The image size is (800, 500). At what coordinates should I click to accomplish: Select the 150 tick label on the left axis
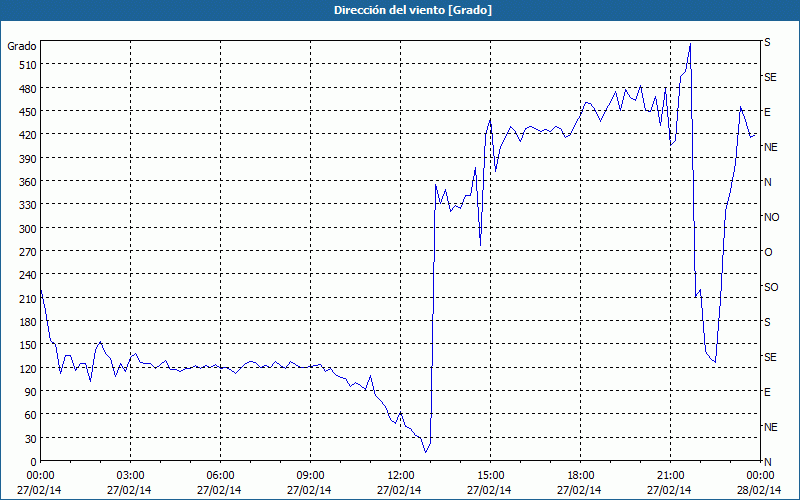point(29,345)
